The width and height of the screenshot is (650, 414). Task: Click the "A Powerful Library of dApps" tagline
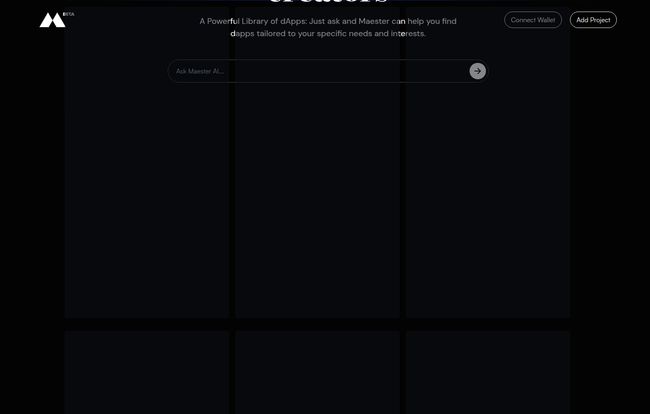point(253,21)
